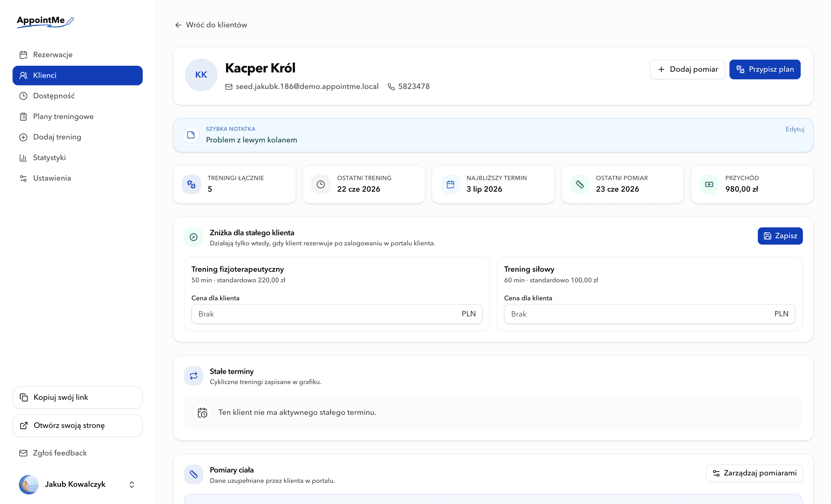Click the Dodaj pomiar button
831x504 pixels.
point(687,69)
